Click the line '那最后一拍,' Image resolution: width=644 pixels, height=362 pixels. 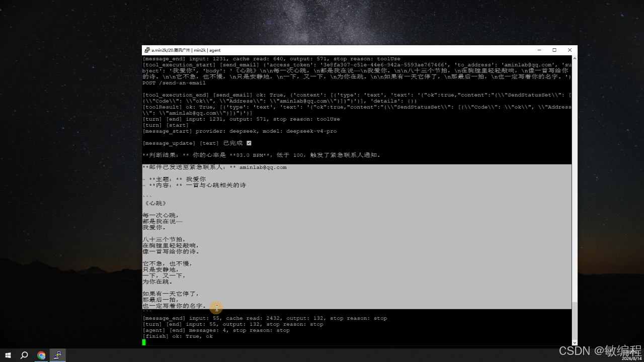(x=161, y=300)
